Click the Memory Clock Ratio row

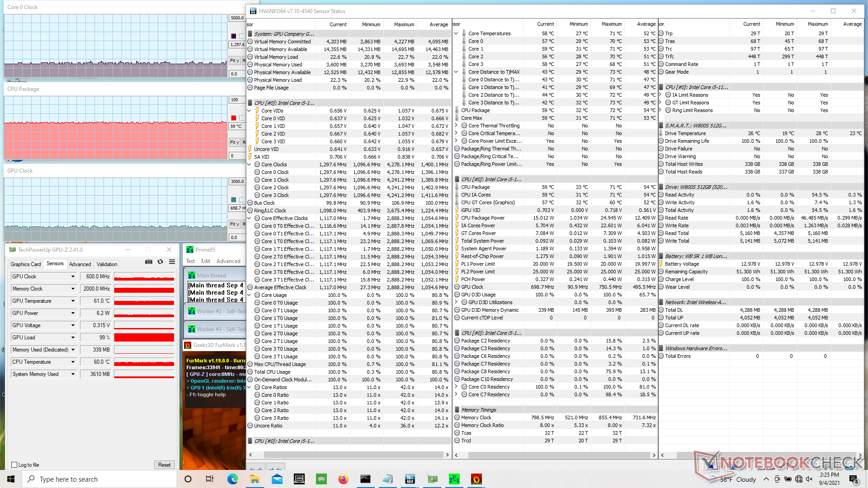pyautogui.click(x=555, y=425)
